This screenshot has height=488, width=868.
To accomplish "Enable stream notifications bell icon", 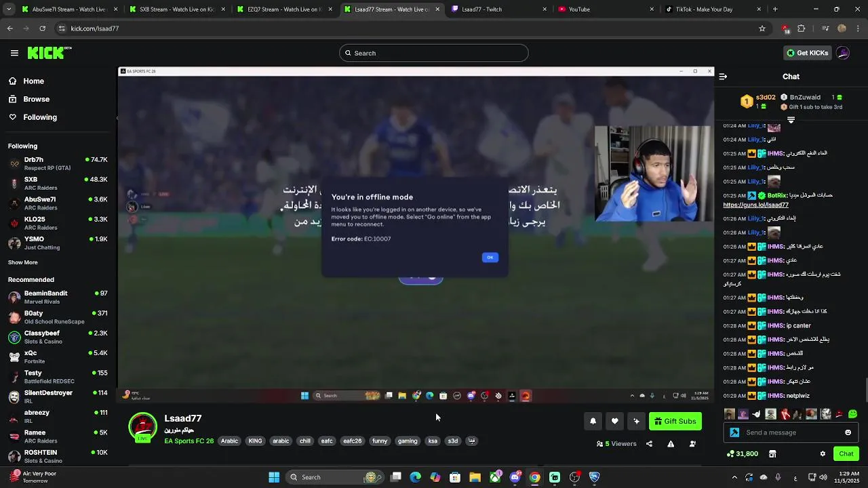I will click(x=593, y=421).
